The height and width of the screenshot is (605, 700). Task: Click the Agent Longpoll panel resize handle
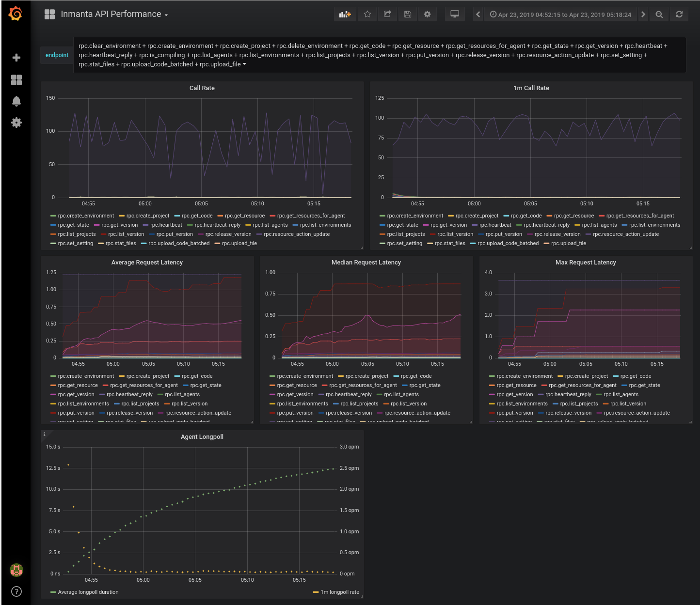(x=362, y=597)
